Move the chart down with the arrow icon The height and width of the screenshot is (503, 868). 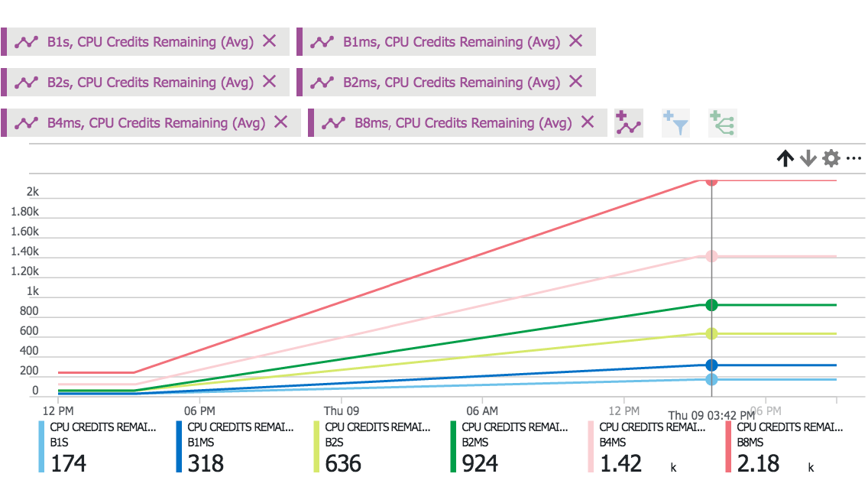808,157
